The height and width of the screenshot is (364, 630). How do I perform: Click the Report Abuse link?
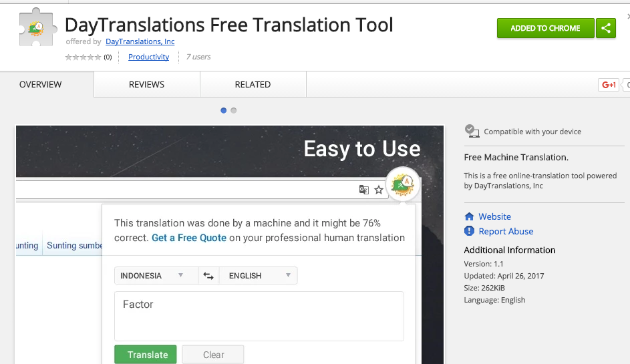pos(506,231)
